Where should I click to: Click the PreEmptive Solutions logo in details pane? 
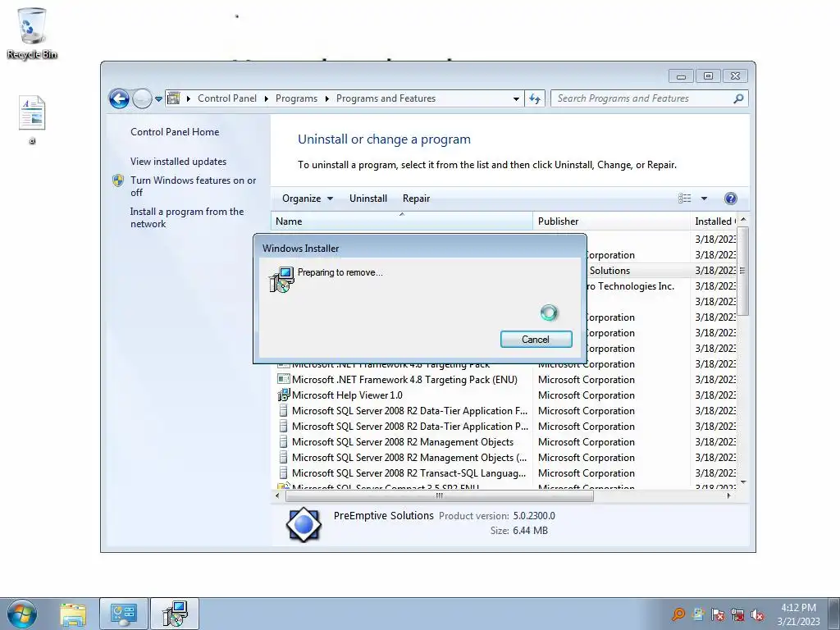pos(304,524)
